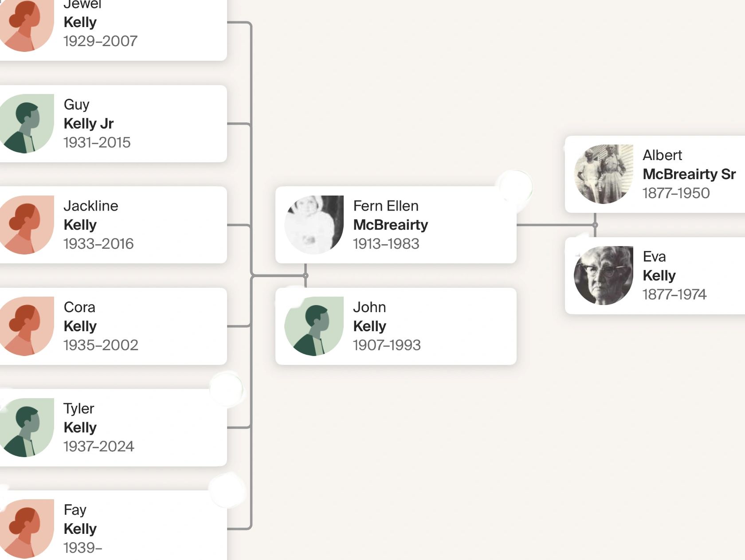The height and width of the screenshot is (560, 745).
Task: Select Tyler Kelly's green avatar icon
Action: click(26, 427)
